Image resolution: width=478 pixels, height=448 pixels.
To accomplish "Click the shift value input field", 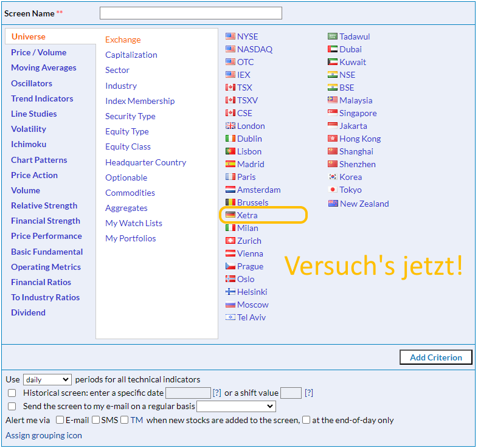I will [x=291, y=393].
